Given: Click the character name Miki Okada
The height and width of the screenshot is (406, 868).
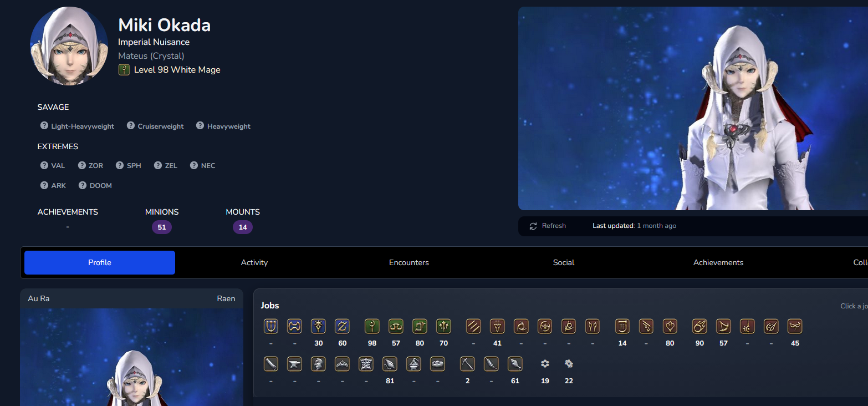Looking at the screenshot, I should 165,25.
